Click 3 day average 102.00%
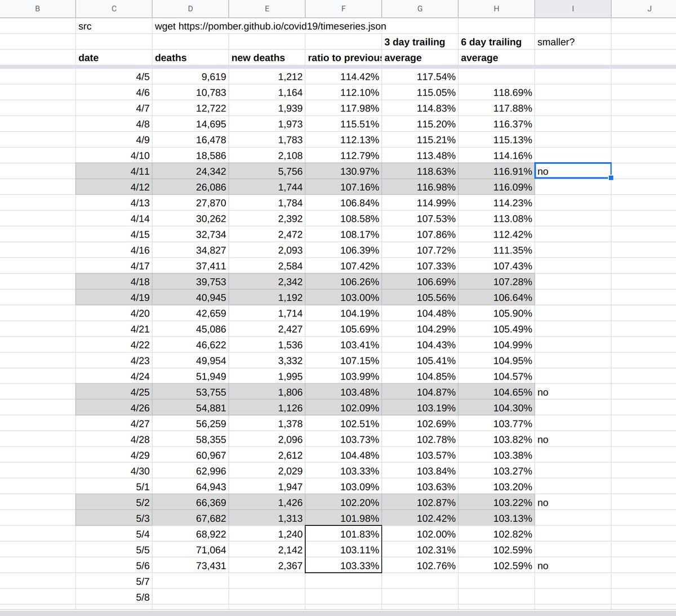676x616 pixels. [420, 534]
